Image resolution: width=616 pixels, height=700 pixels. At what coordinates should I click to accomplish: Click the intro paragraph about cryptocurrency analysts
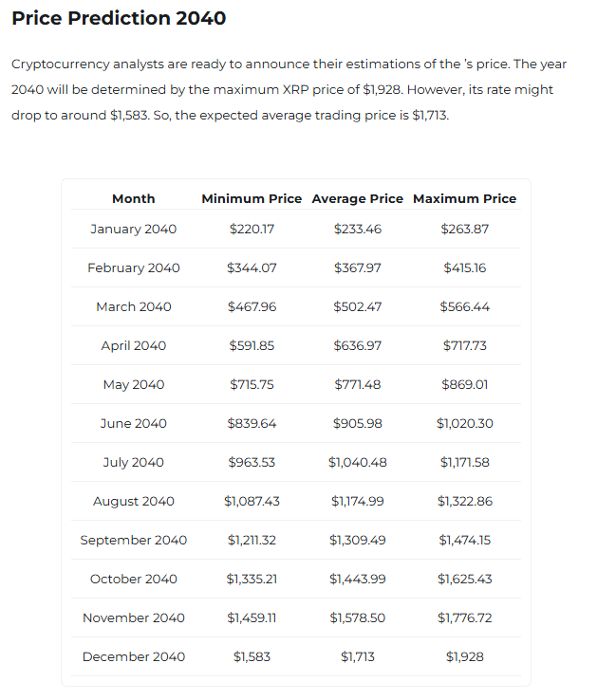(289, 89)
